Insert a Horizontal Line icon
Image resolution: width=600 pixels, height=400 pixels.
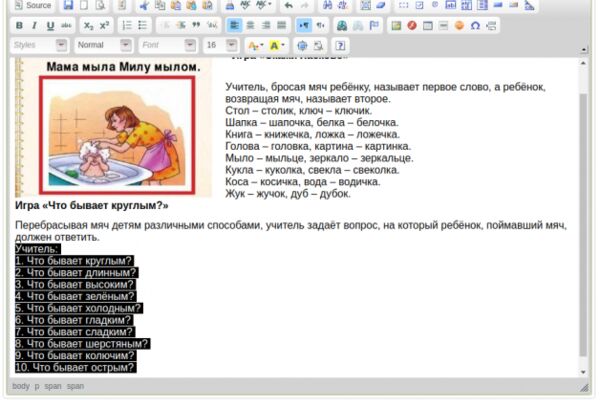[443, 26]
